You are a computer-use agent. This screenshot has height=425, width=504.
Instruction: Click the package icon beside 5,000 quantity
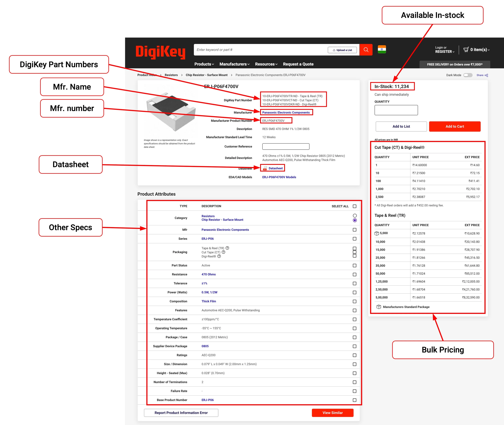[x=377, y=233]
